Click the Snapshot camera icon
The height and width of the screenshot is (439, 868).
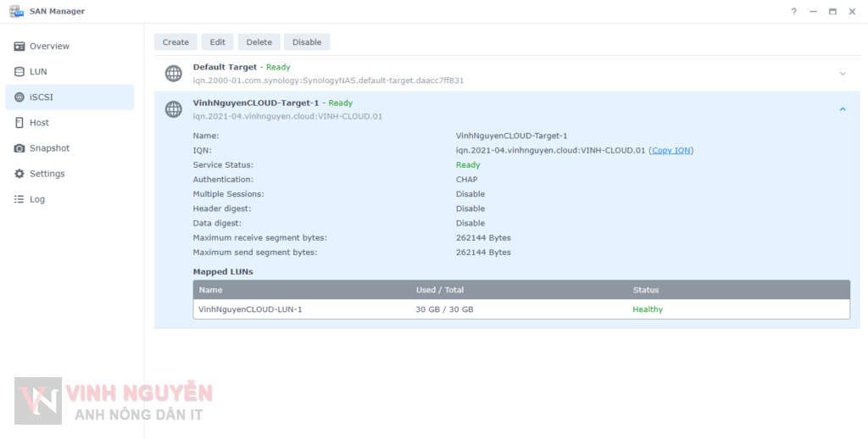pos(19,148)
